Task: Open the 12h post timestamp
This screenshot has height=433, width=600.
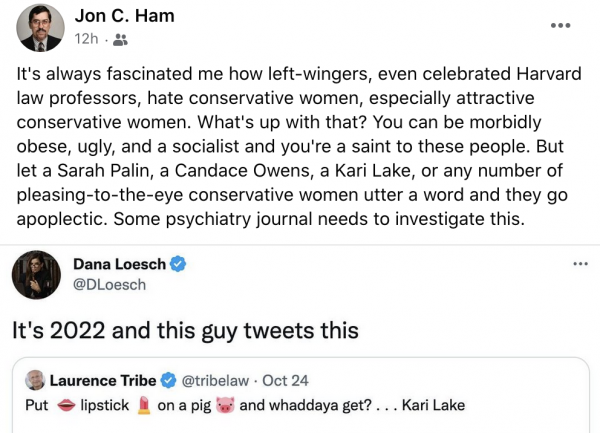Action: coord(87,40)
